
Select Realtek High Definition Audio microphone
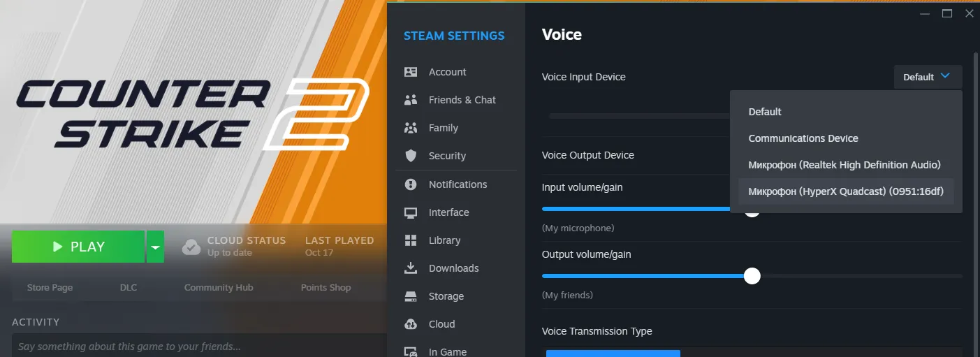846,165
